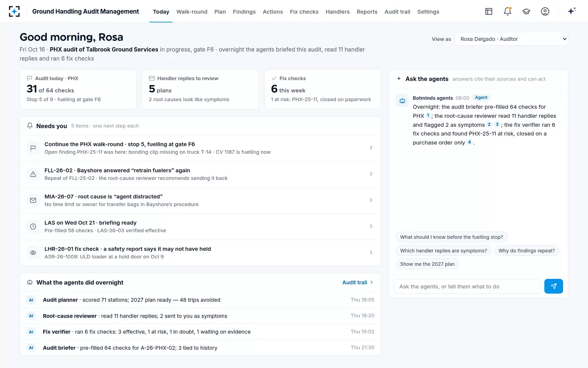The width and height of the screenshot is (588, 368).
Task: Open the notifications bell icon
Action: (508, 11)
